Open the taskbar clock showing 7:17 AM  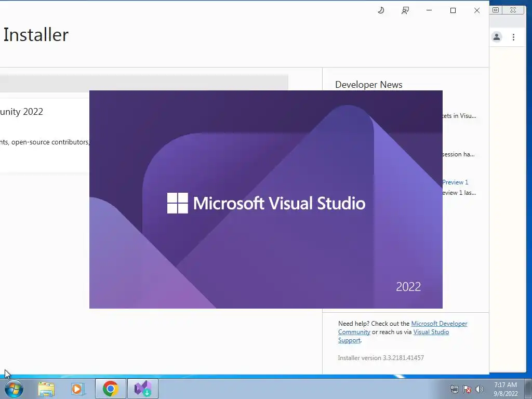(x=506, y=389)
